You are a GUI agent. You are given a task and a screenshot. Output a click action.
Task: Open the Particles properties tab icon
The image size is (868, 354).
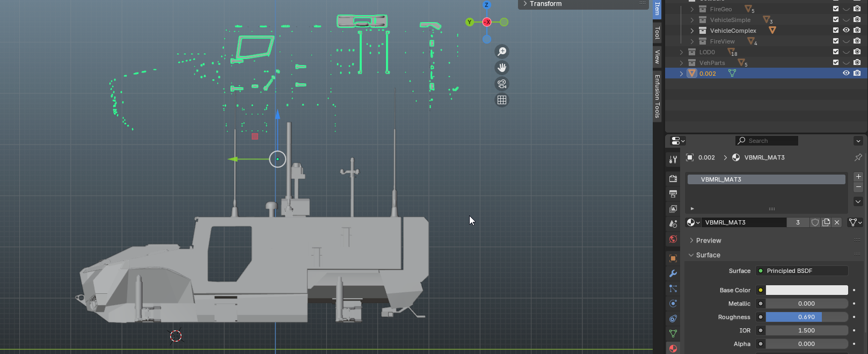pyautogui.click(x=673, y=288)
